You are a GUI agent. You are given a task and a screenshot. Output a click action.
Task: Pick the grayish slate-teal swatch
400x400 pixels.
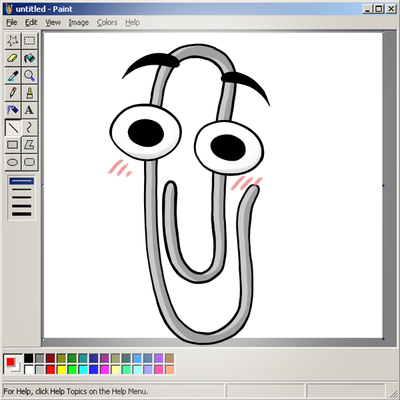pyautogui.click(x=126, y=359)
